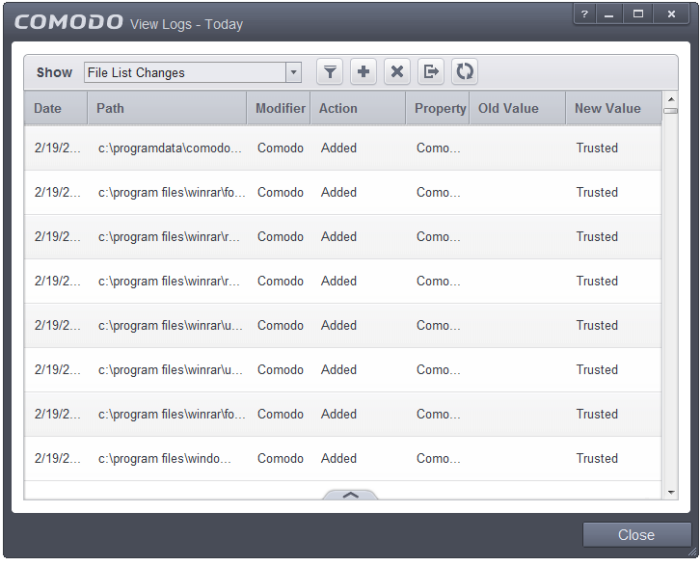
Task: Sort by Property column header
Action: 438,108
